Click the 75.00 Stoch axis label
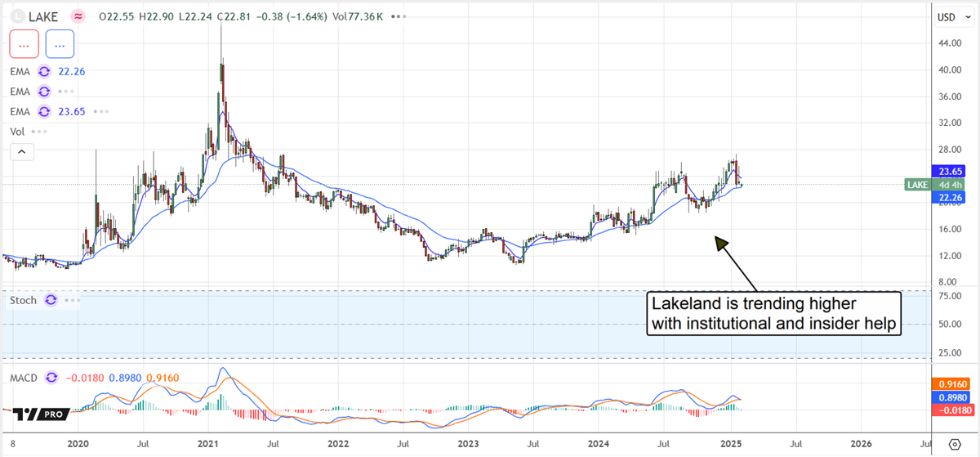This screenshot has width=980, height=457. [948, 296]
